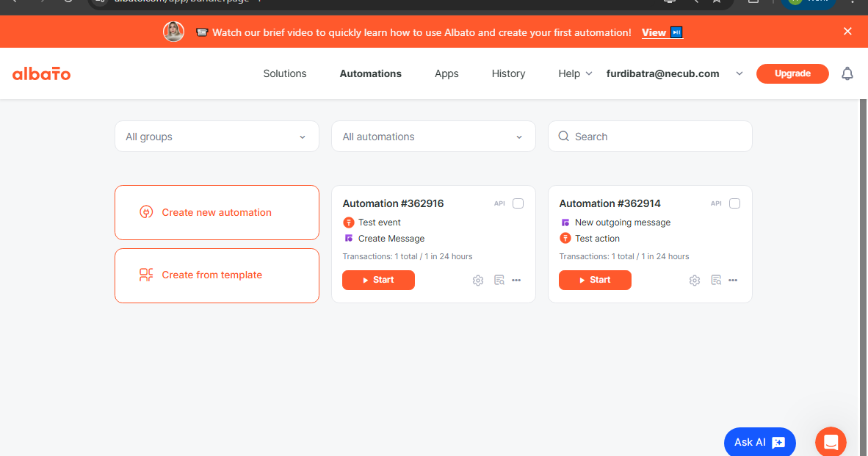Navigate to the Apps page
This screenshot has width=868, height=456.
pyautogui.click(x=446, y=73)
